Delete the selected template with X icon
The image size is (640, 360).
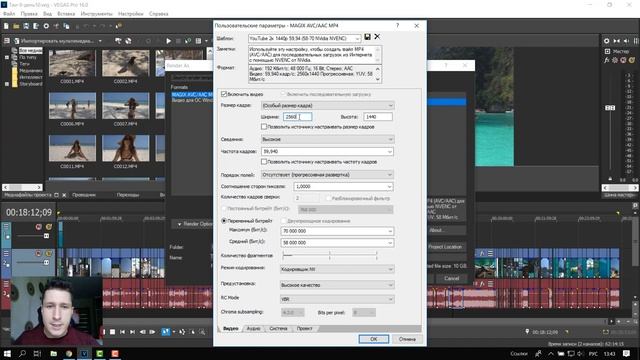tap(377, 37)
